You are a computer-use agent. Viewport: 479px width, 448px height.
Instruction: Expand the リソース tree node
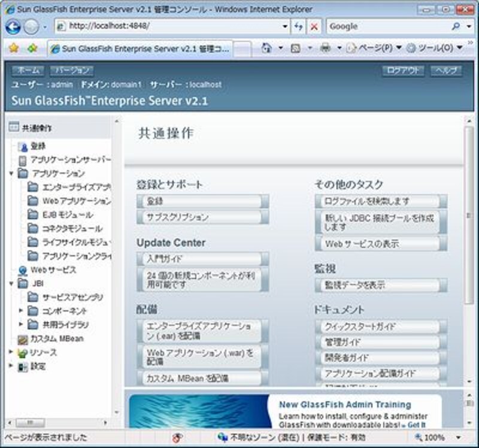tap(11, 352)
